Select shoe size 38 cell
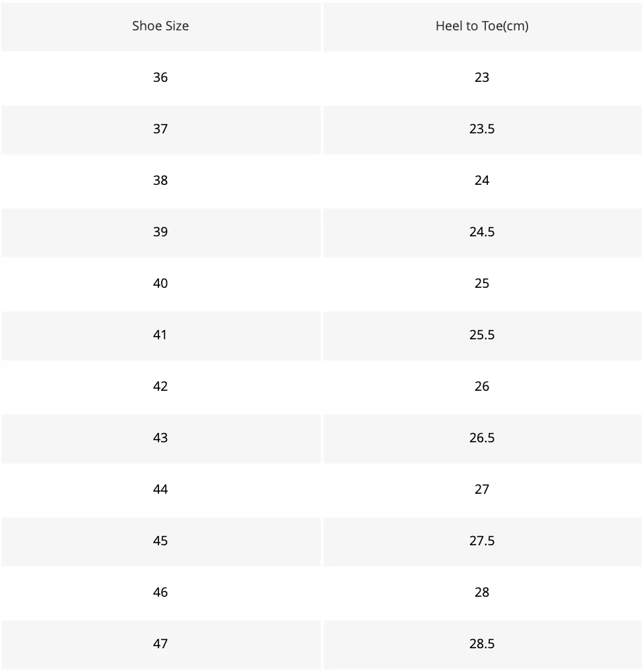 point(160,180)
